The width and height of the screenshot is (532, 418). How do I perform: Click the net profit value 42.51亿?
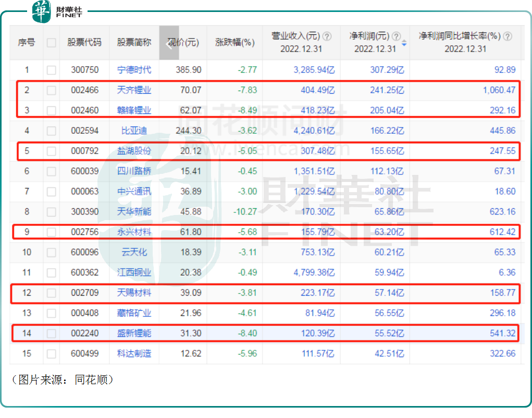click(389, 353)
